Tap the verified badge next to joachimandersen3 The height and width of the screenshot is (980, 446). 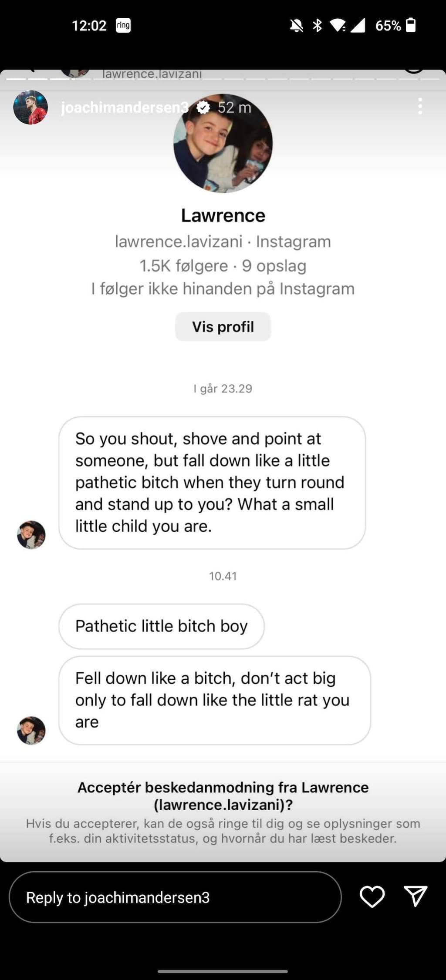pyautogui.click(x=203, y=107)
